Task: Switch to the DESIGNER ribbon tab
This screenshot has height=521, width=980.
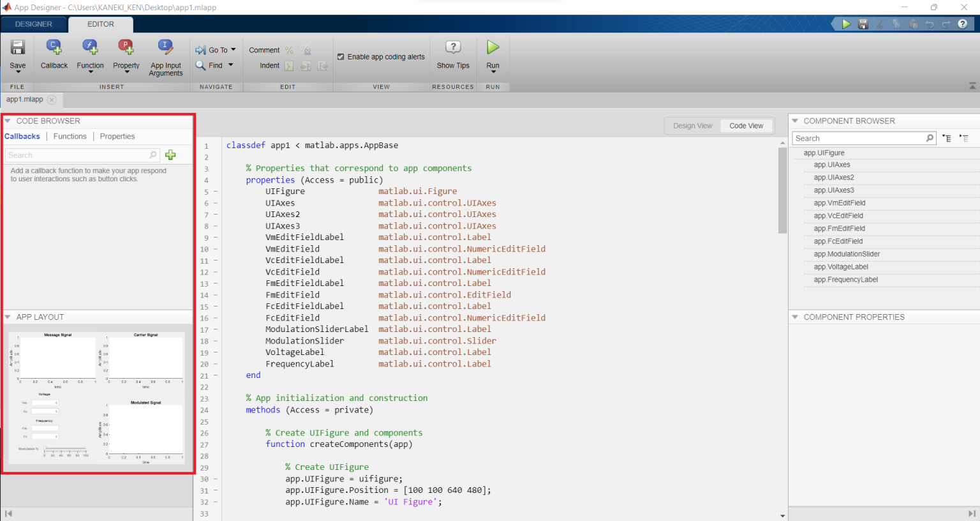Action: [x=34, y=24]
